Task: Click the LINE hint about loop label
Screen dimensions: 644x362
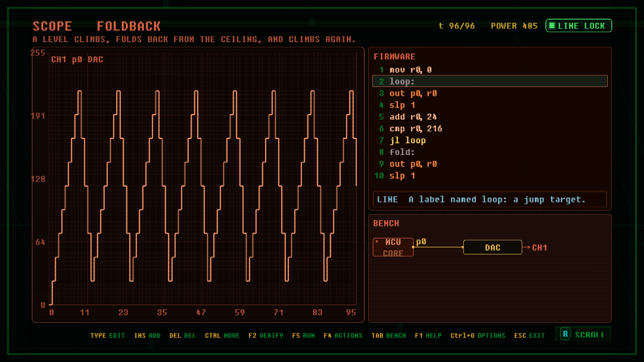Action: [490, 200]
